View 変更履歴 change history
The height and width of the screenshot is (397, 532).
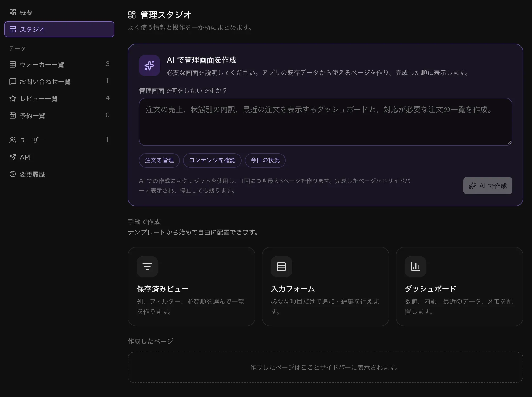[59, 174]
